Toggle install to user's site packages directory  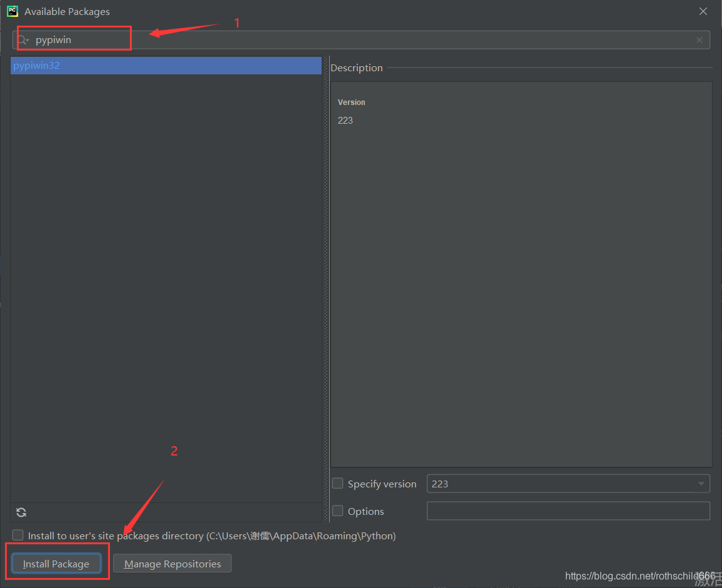pos(17,535)
